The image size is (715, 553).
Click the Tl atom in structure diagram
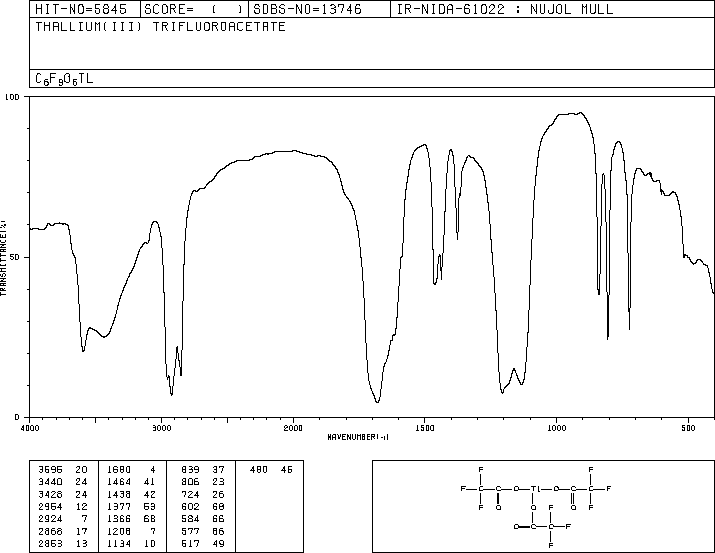point(535,489)
